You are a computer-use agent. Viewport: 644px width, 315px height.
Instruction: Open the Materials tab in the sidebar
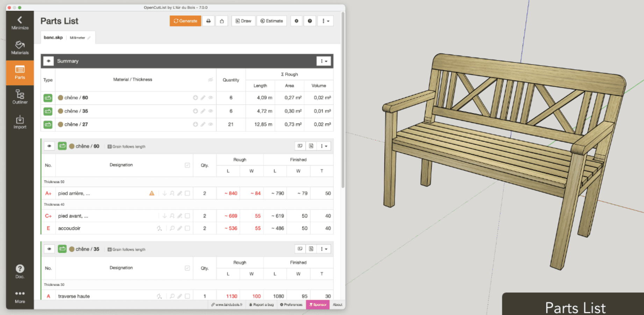20,48
